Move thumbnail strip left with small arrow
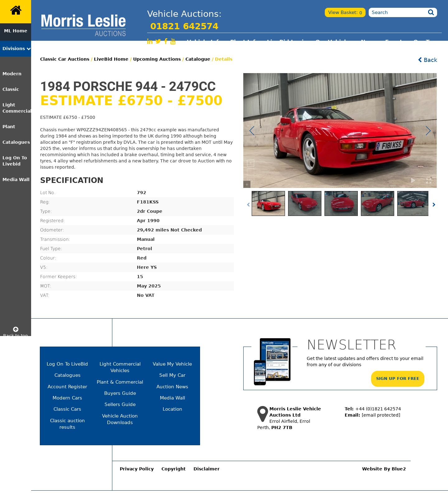The image size is (448, 495). 248,204
